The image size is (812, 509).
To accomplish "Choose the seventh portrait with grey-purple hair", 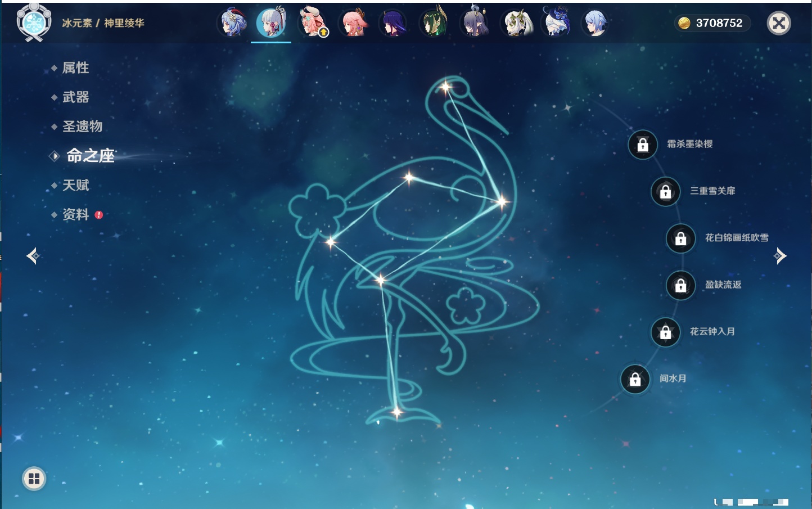I will click(x=475, y=22).
